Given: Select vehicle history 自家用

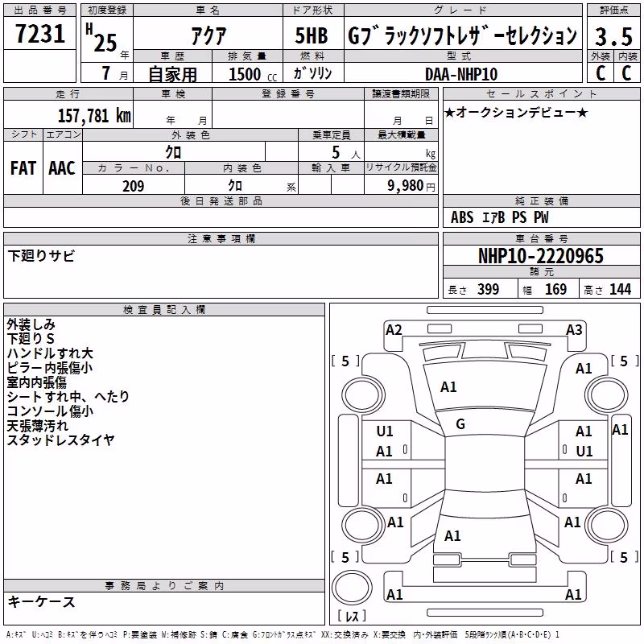Looking at the screenshot, I should [x=172, y=74].
